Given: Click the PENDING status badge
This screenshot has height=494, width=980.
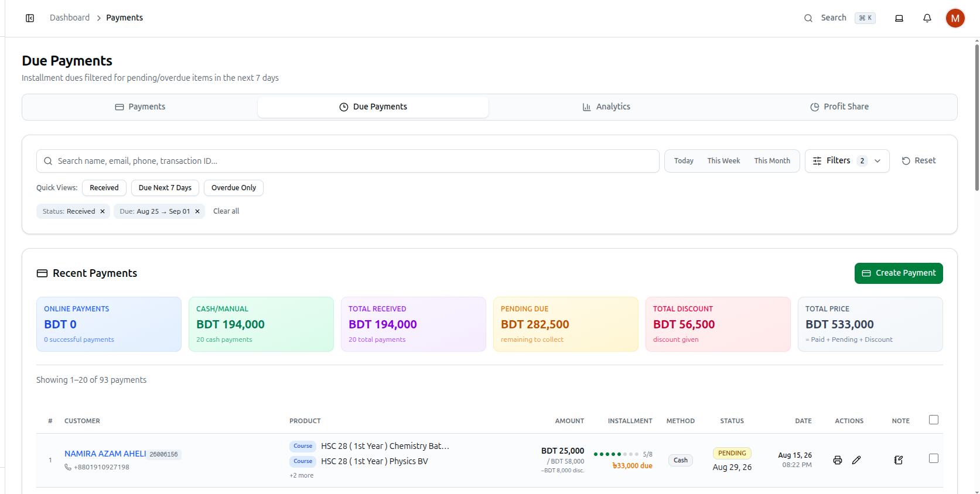Looking at the screenshot, I should point(732,453).
